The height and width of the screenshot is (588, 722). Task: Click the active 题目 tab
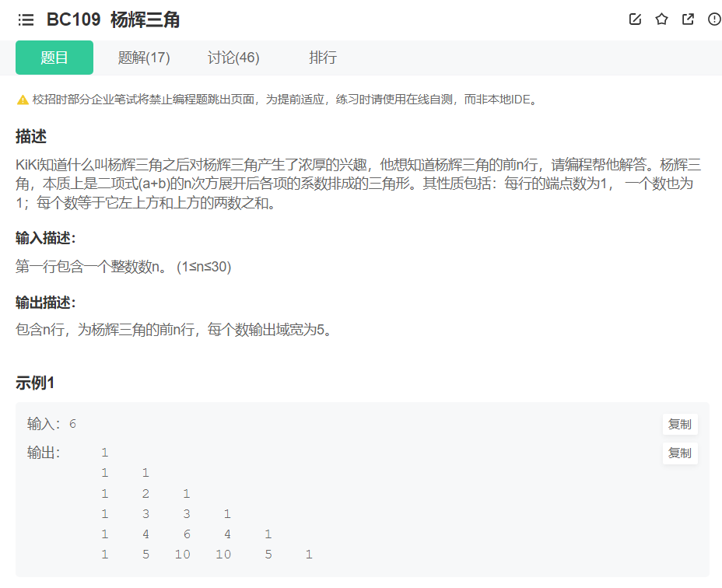pos(54,57)
